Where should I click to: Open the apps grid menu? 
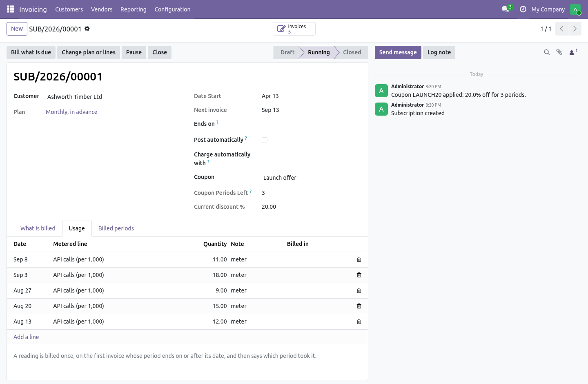click(11, 9)
